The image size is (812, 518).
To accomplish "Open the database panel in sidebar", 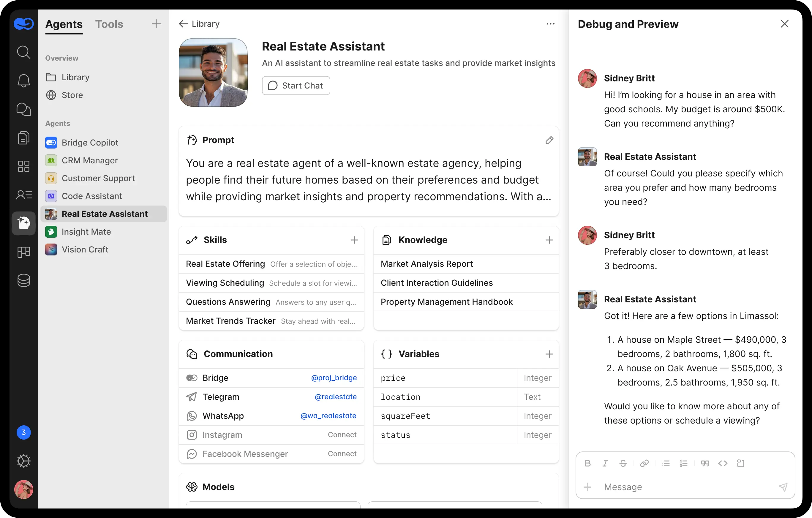I will point(23,280).
